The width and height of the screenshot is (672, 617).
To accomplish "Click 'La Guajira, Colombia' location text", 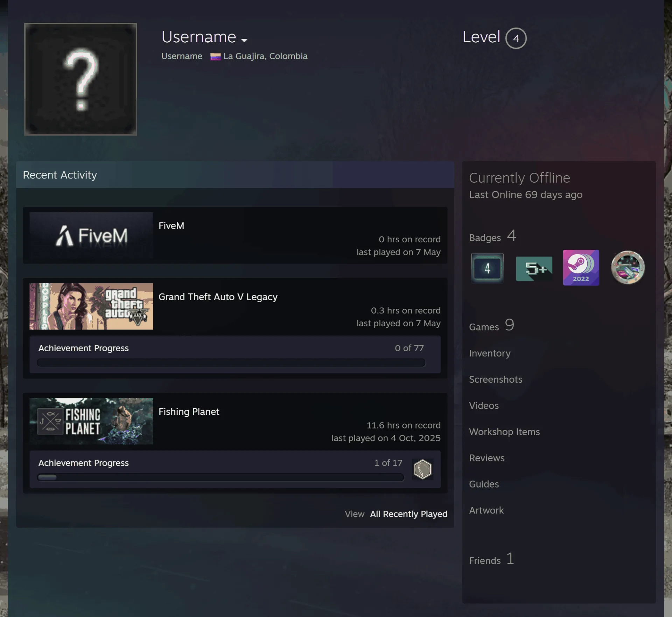I will 265,56.
